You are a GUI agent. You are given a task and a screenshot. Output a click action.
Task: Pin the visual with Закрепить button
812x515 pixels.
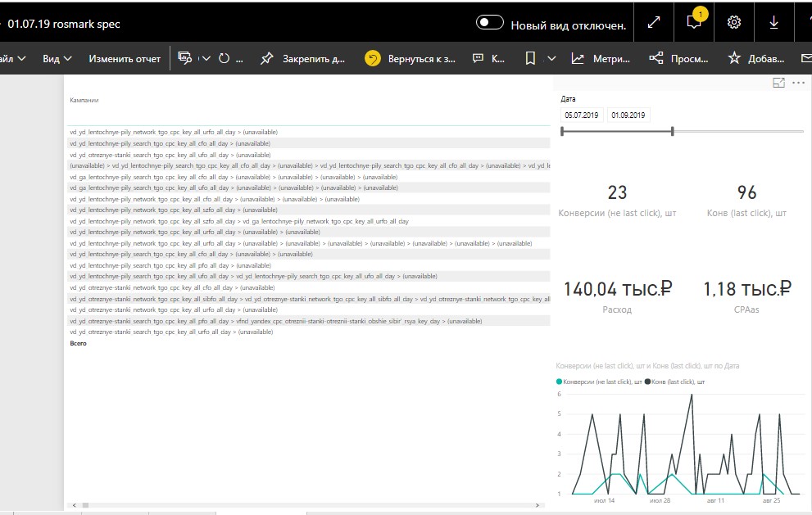(302, 58)
